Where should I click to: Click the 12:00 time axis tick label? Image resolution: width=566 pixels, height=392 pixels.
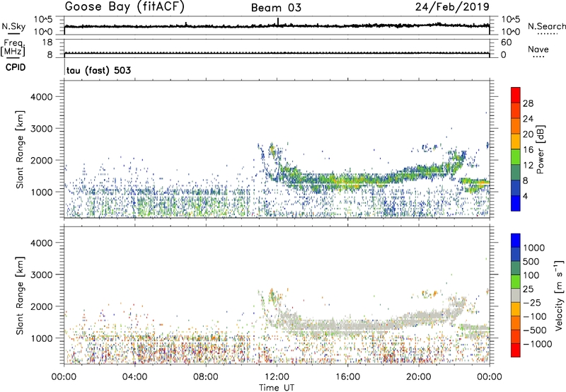[277, 377]
